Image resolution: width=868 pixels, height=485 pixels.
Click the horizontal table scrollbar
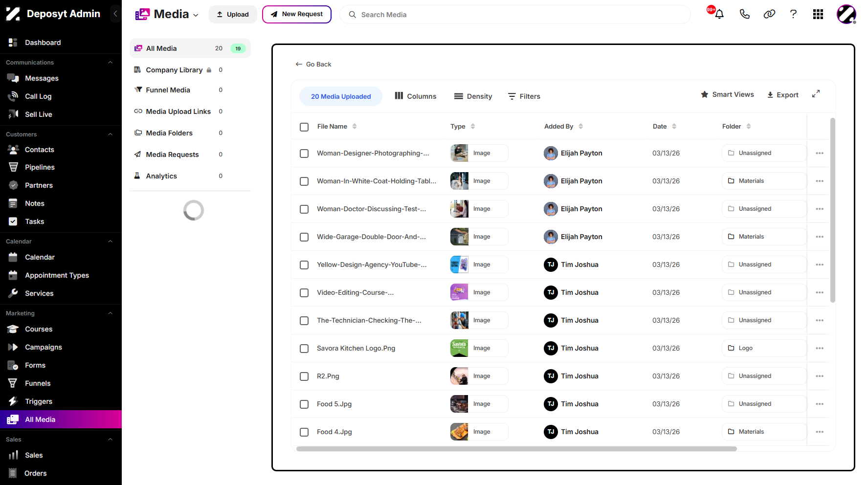[516, 449]
